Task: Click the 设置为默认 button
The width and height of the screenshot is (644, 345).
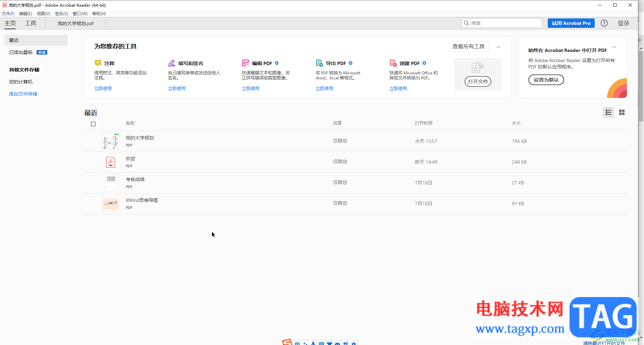Action: coord(546,80)
